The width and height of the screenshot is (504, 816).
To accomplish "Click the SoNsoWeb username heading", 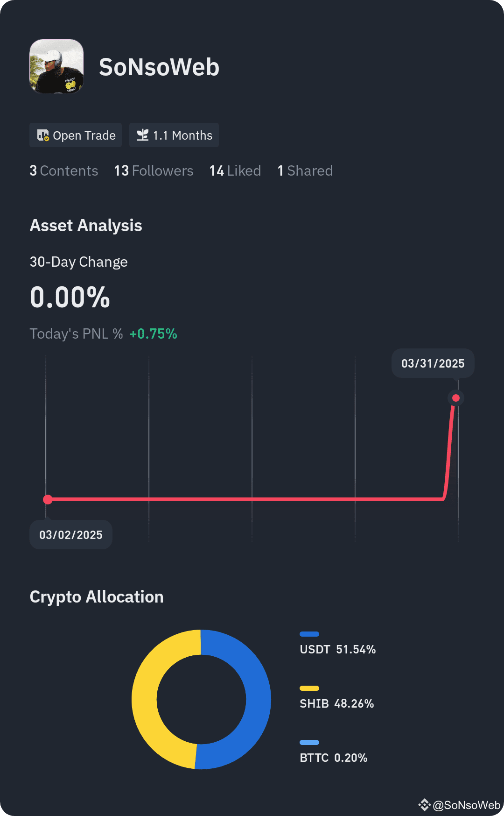I will (x=159, y=67).
